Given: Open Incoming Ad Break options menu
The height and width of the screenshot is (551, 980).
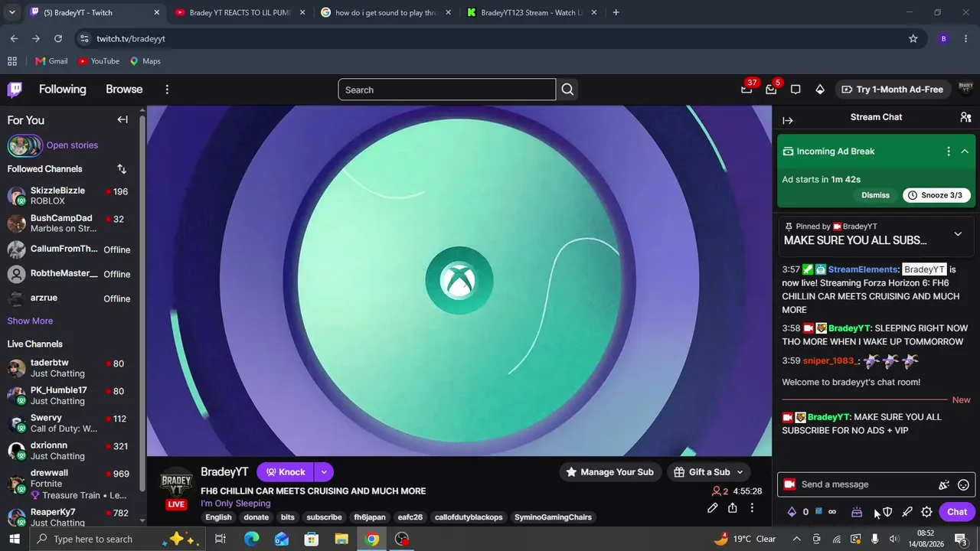Looking at the screenshot, I should (949, 152).
